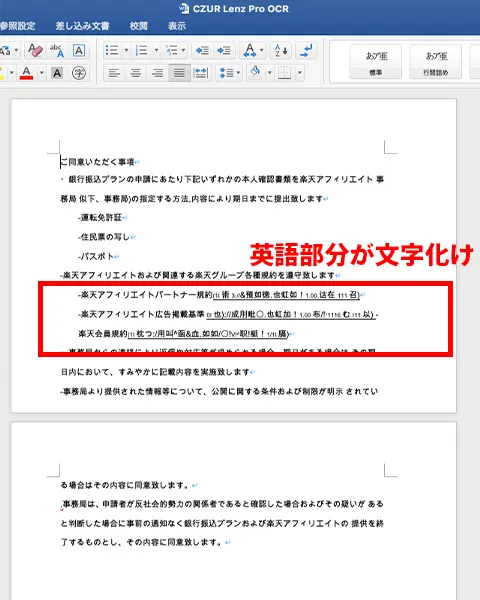Click the text direction arrows icon

coord(306,50)
